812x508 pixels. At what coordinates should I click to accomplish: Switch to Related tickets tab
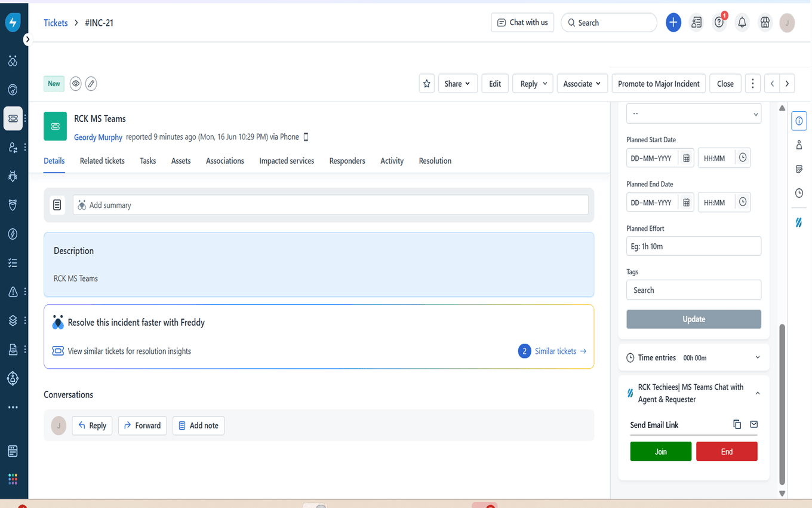click(x=102, y=161)
